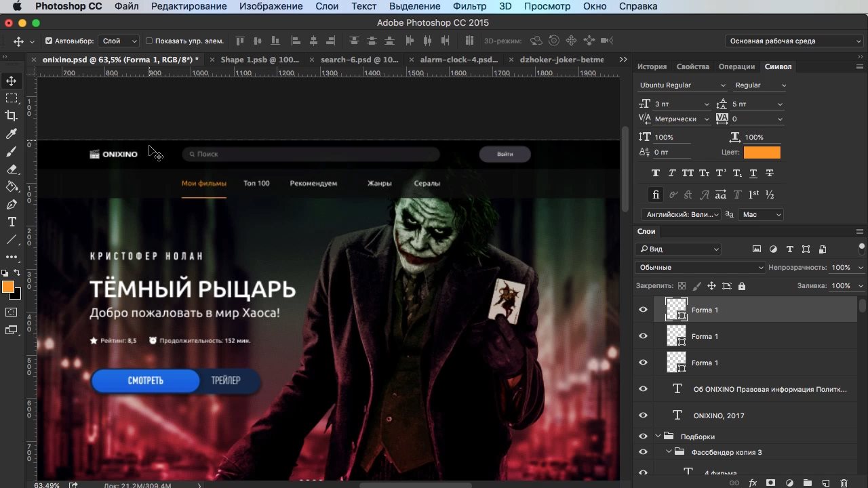This screenshot has height=488, width=868.
Task: Toggle the layer filter switch on or off
Action: coord(861,248)
